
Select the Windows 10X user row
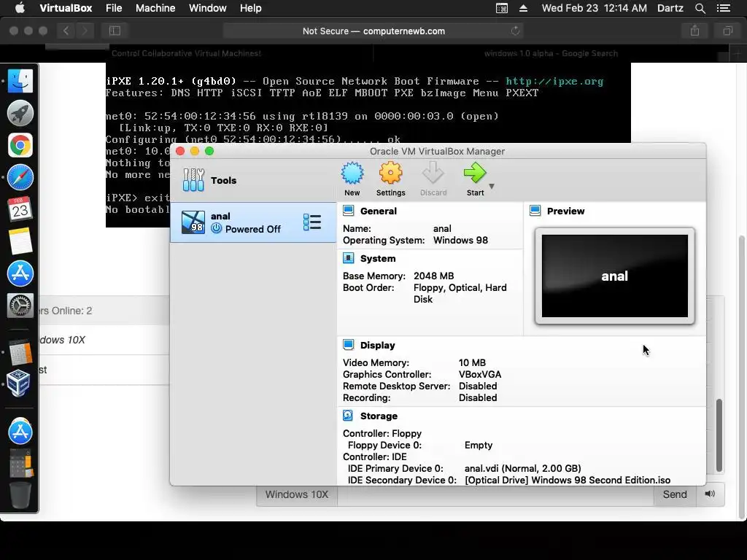pos(104,340)
